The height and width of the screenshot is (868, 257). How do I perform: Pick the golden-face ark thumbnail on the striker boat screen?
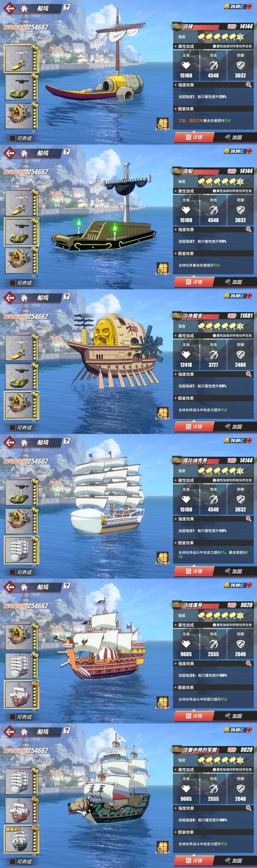point(19,116)
